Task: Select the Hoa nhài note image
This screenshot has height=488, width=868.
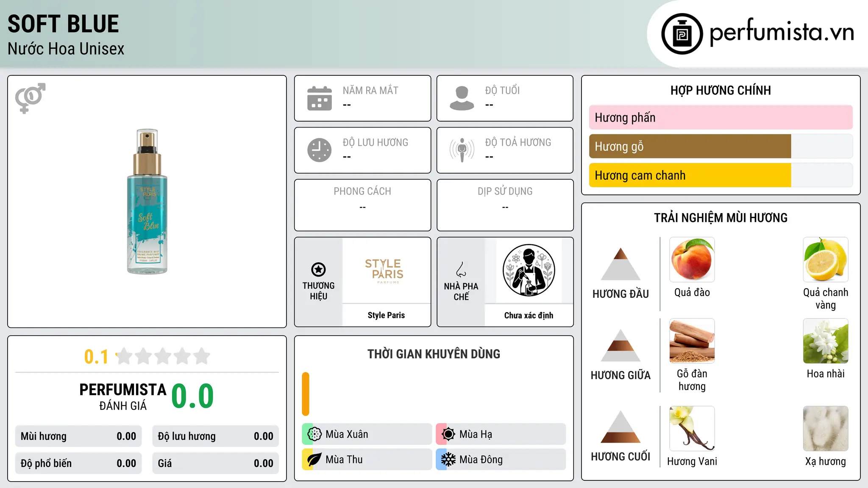Action: 826,341
